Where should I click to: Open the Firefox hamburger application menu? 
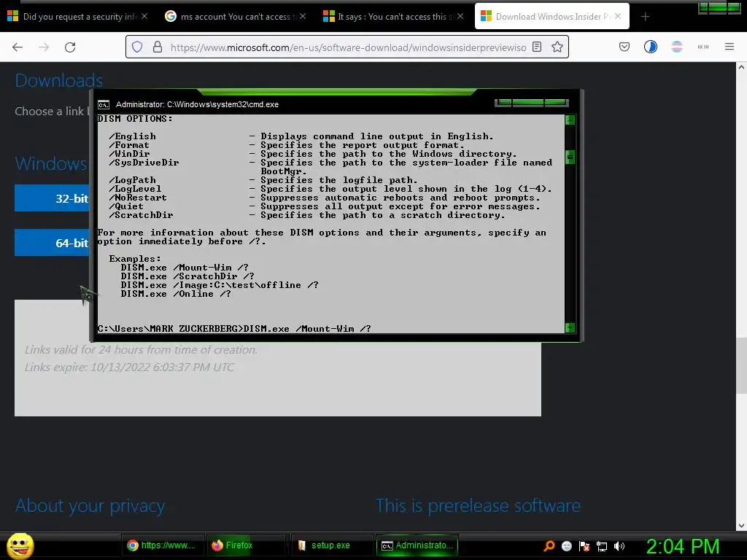pyautogui.click(x=729, y=47)
